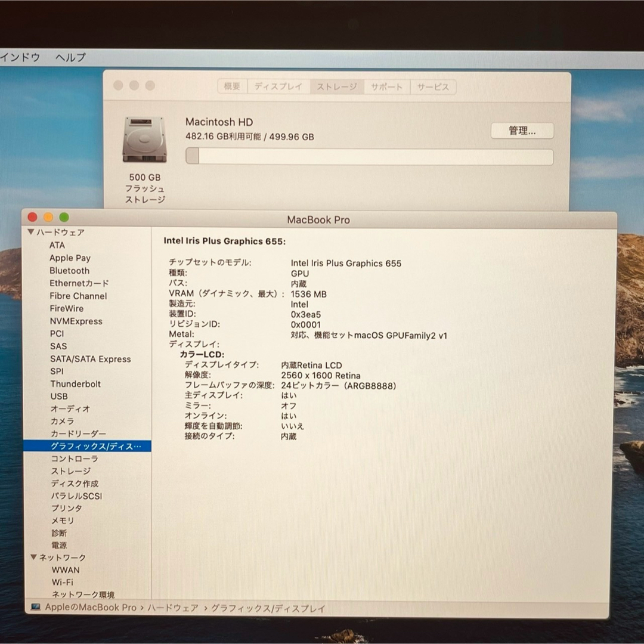Open the ヘルプ menu in the menu bar

point(70,57)
